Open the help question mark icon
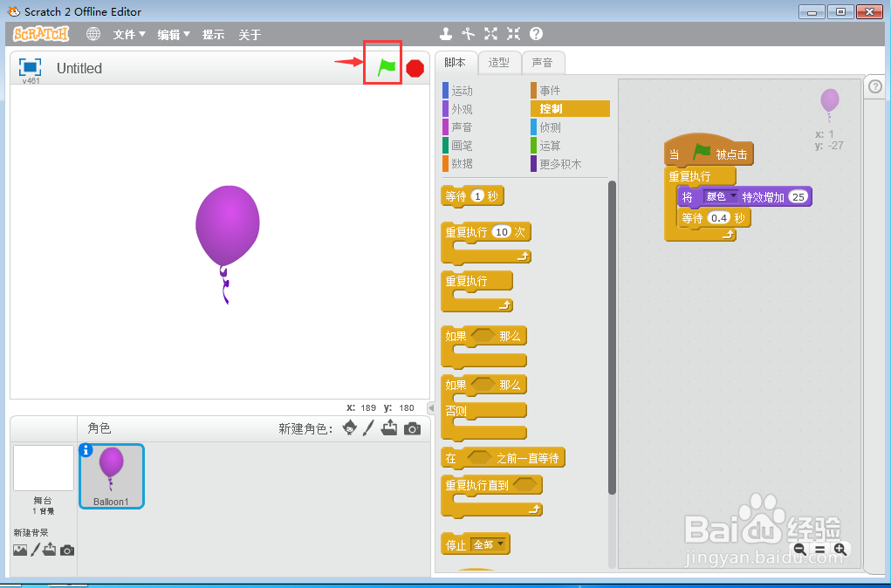Screen dimensions: 891x588 click(x=535, y=33)
